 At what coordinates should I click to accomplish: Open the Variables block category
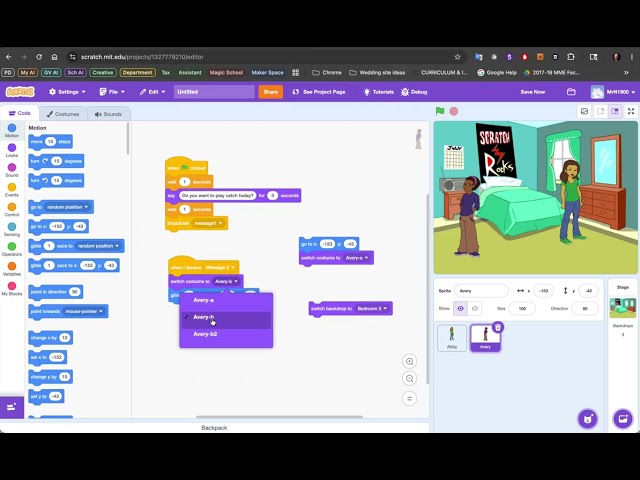(x=12, y=269)
